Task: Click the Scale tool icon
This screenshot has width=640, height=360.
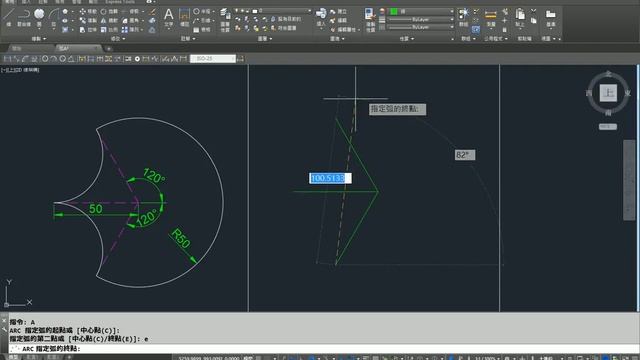Action: [x=104, y=29]
